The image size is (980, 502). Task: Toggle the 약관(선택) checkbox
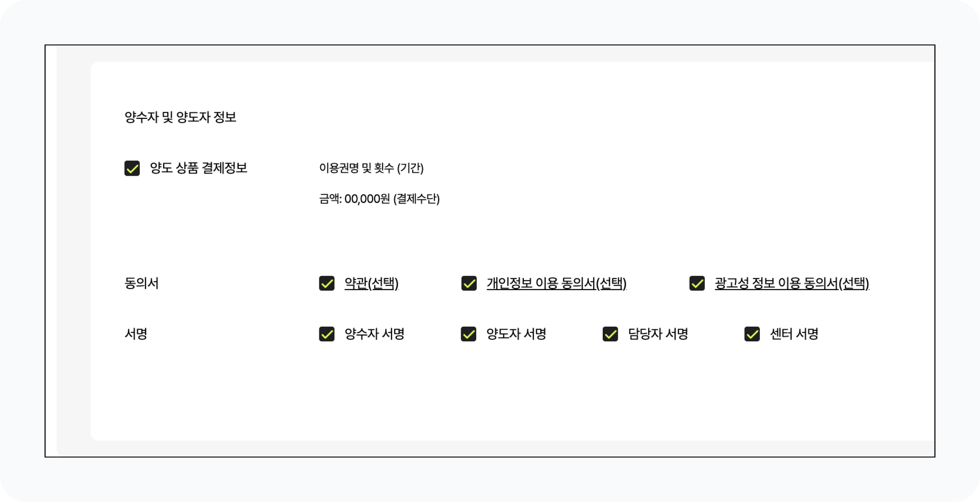tap(327, 283)
